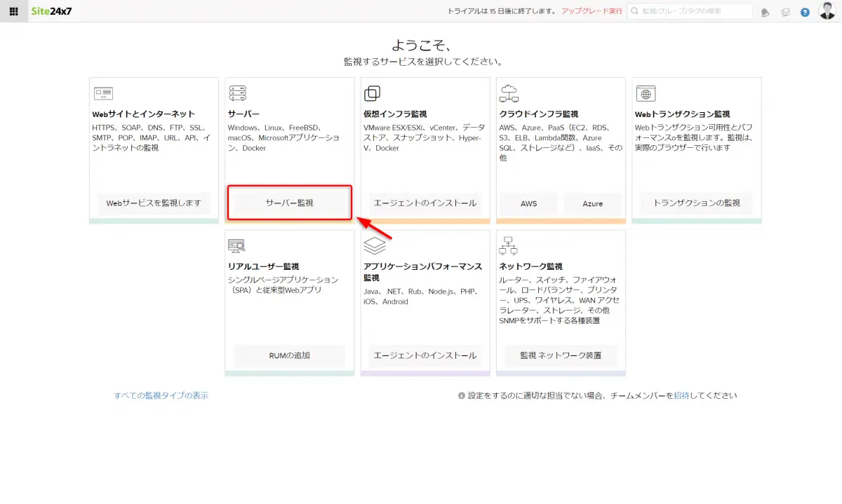Viewport: 842px width, 504px height.
Task: Click the Webサイトとインターネット heading
Action: (x=143, y=114)
